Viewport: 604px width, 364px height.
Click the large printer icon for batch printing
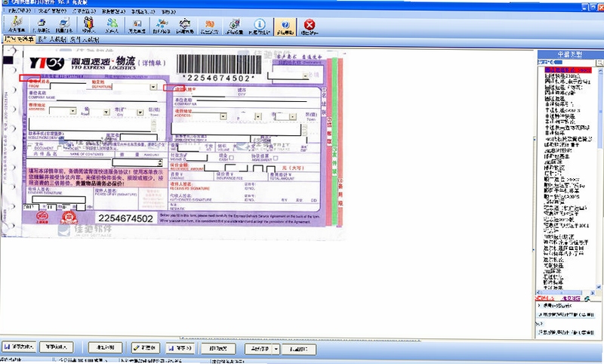click(63, 26)
